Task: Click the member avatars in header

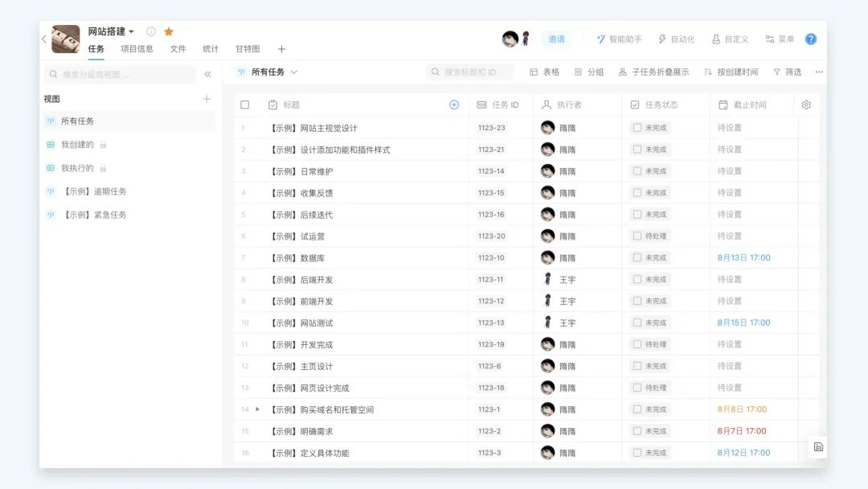Action: [x=516, y=39]
